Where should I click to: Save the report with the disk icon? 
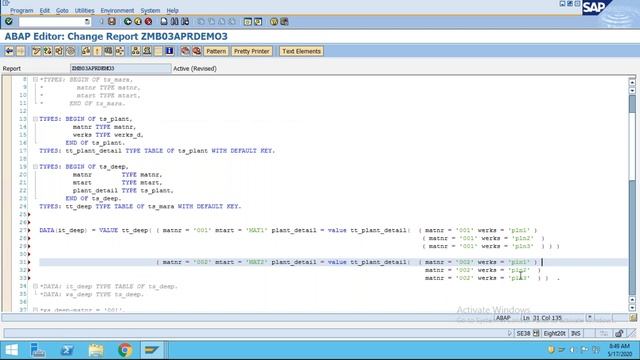(x=112, y=21)
